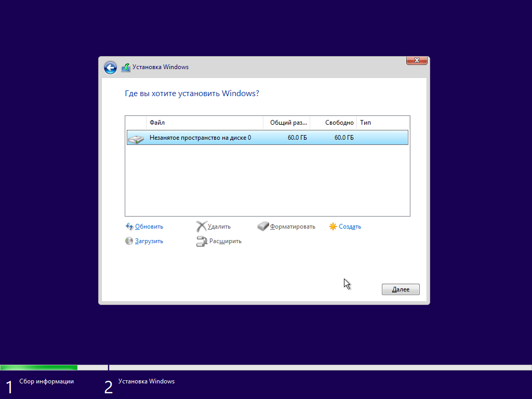Sort by the Общий раз... column header
The image size is (532, 399).
click(x=286, y=123)
